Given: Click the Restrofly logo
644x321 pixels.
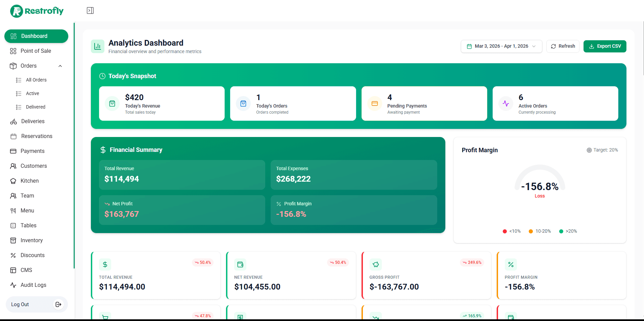Looking at the screenshot, I should click(x=37, y=11).
